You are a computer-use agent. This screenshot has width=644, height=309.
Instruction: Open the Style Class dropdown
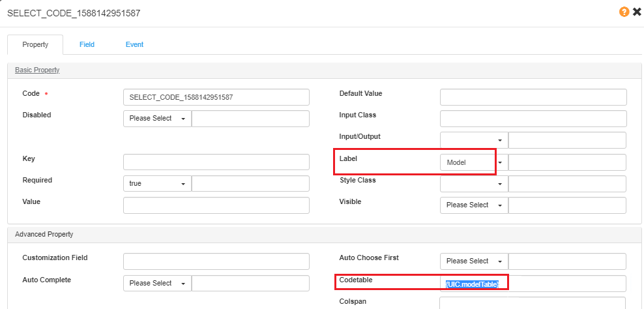473,184
